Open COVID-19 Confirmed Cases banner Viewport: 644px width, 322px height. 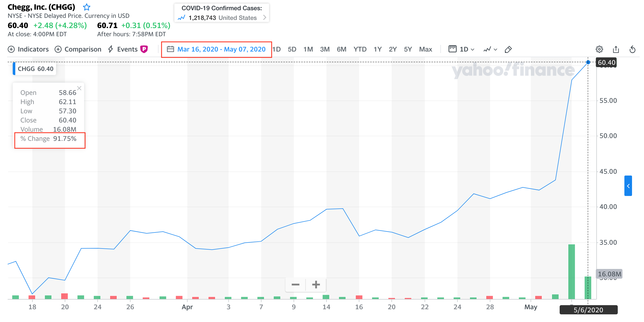222,13
